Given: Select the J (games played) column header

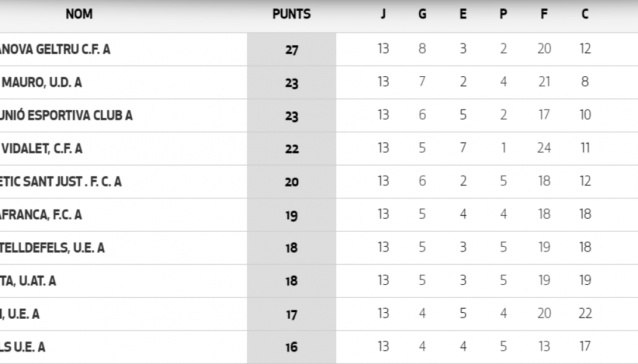Looking at the screenshot, I should click(383, 15).
